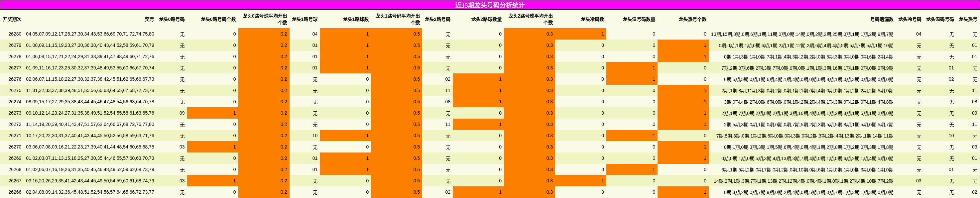Click the 龙头1路号球 column header

305,19
